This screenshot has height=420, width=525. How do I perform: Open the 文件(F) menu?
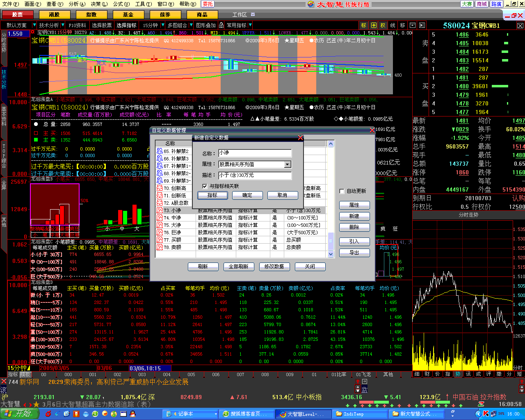click(10, 4)
